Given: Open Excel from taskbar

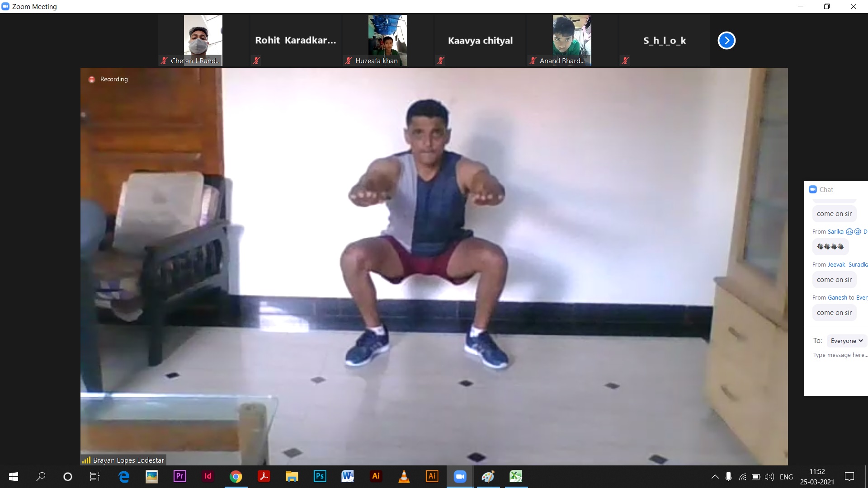Looking at the screenshot, I should [x=516, y=477].
